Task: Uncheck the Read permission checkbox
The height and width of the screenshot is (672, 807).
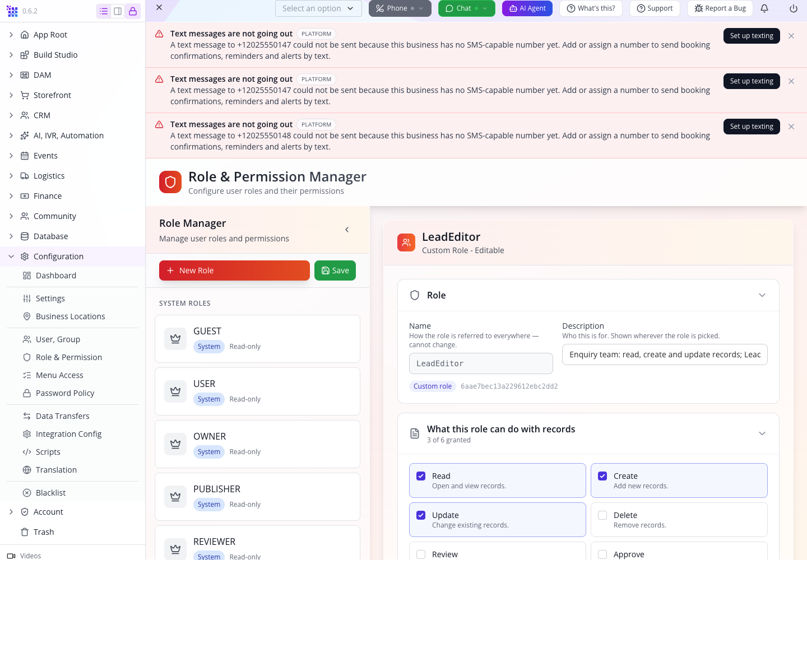Action: click(421, 476)
